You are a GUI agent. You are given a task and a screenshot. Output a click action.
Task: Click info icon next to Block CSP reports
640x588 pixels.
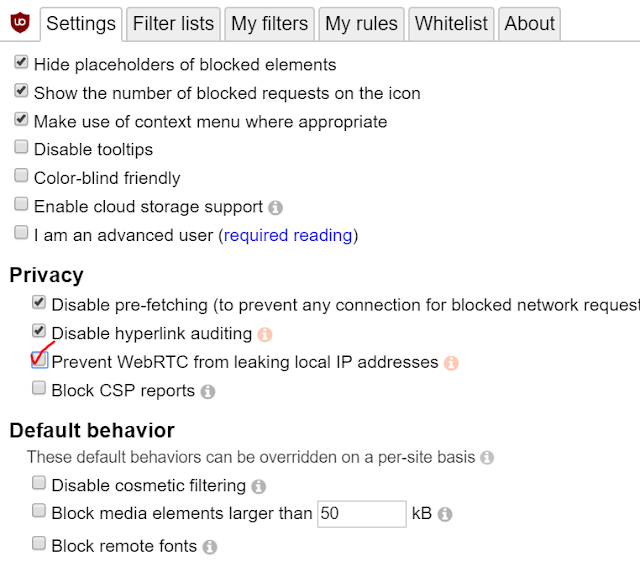208,392
